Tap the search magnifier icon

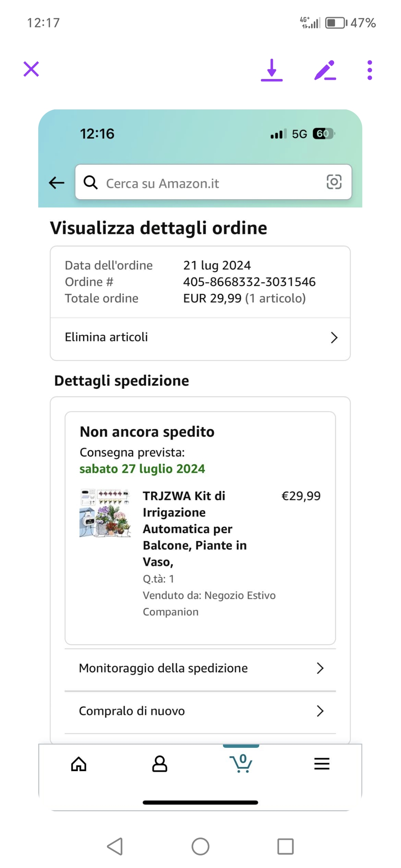pos(91,183)
